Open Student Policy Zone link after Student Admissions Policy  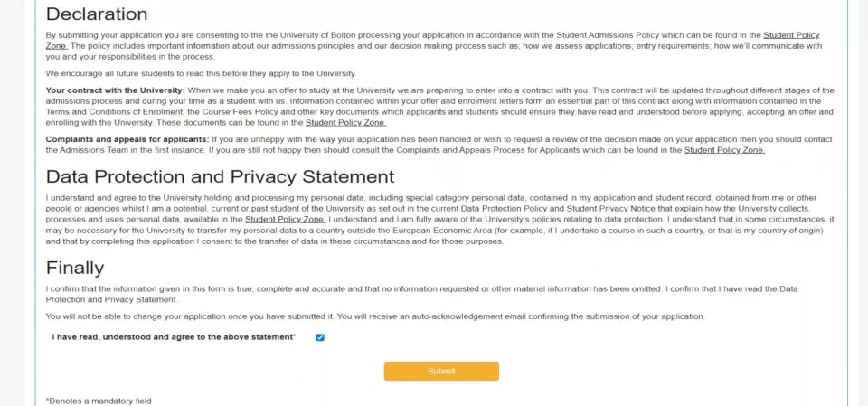791,34
